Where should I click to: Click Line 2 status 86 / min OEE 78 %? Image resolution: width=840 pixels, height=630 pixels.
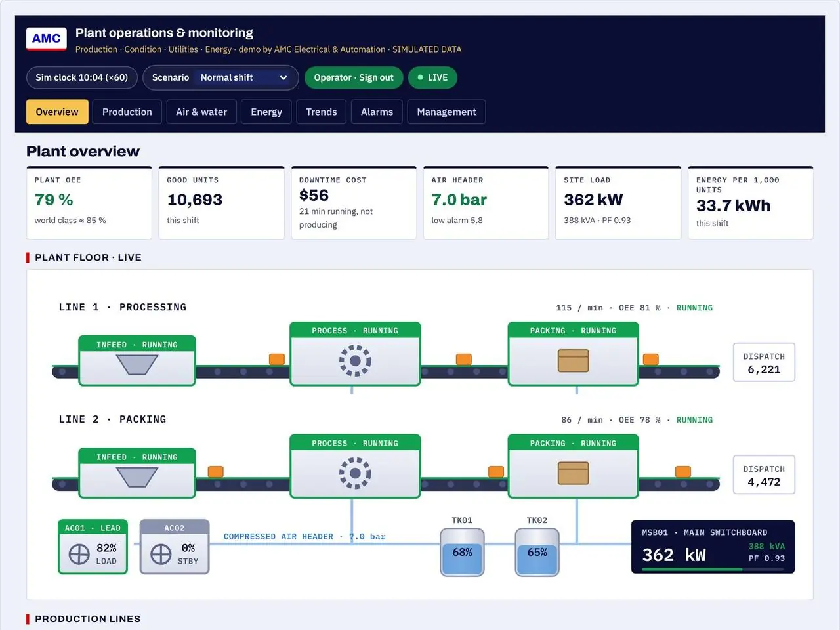637,420
